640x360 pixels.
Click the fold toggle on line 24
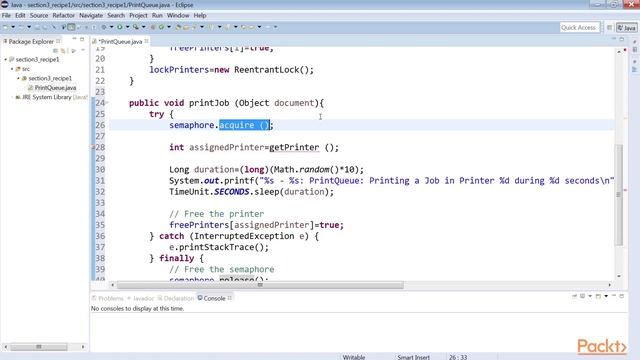click(x=107, y=103)
